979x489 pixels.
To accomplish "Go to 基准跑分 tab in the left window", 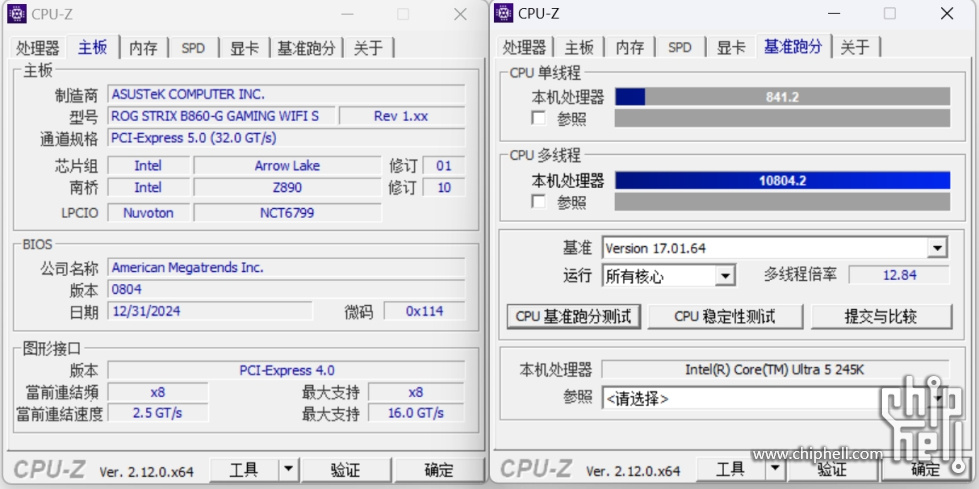I will 307,48.
